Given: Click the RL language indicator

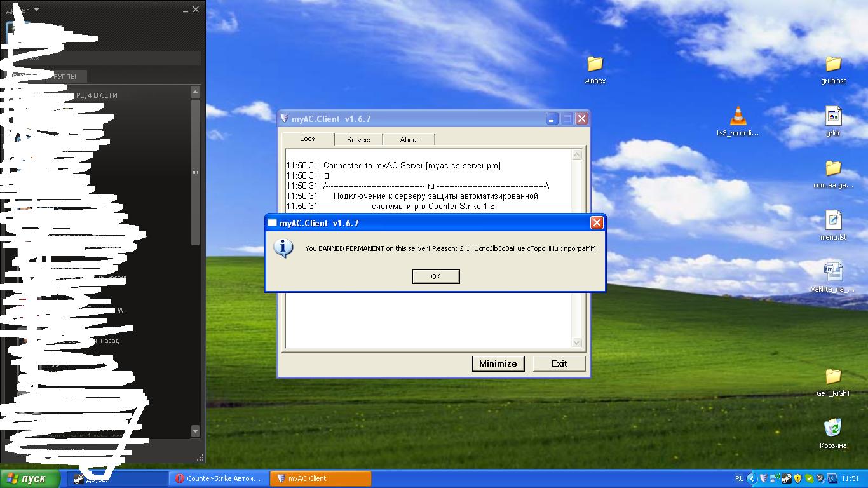Looking at the screenshot, I should click(x=739, y=478).
